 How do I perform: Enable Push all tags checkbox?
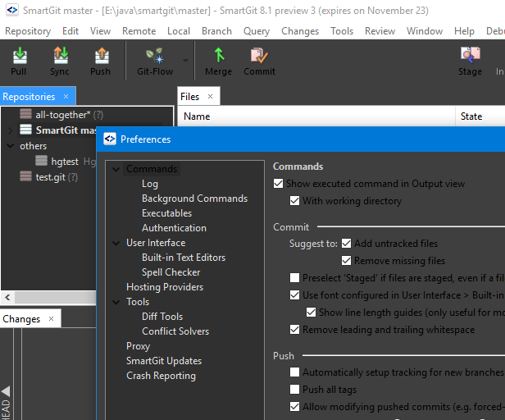coord(294,390)
